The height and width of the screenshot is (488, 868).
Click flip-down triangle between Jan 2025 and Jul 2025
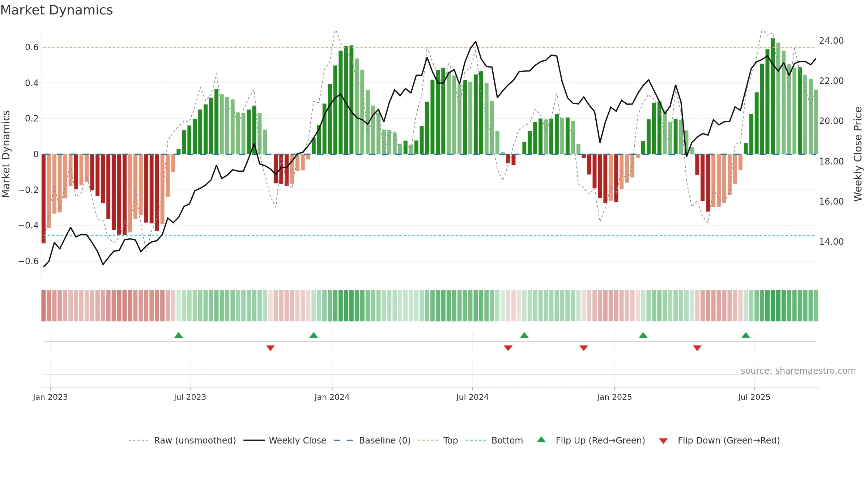pyautogui.click(x=697, y=348)
